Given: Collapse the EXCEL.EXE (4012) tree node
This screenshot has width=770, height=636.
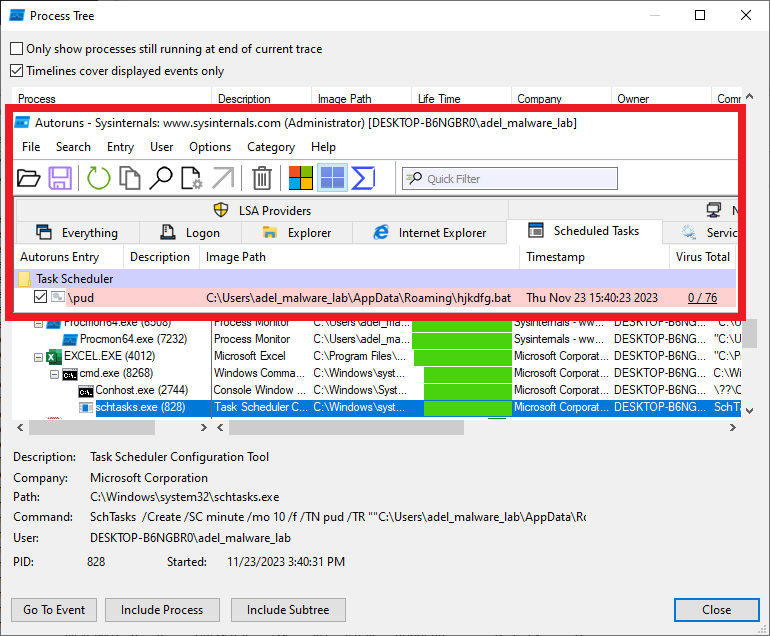Looking at the screenshot, I should coord(38,358).
